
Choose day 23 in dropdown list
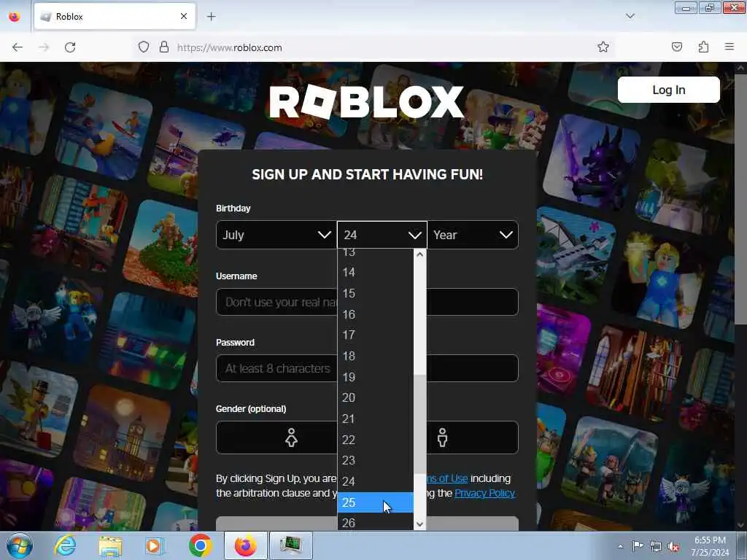pos(375,461)
